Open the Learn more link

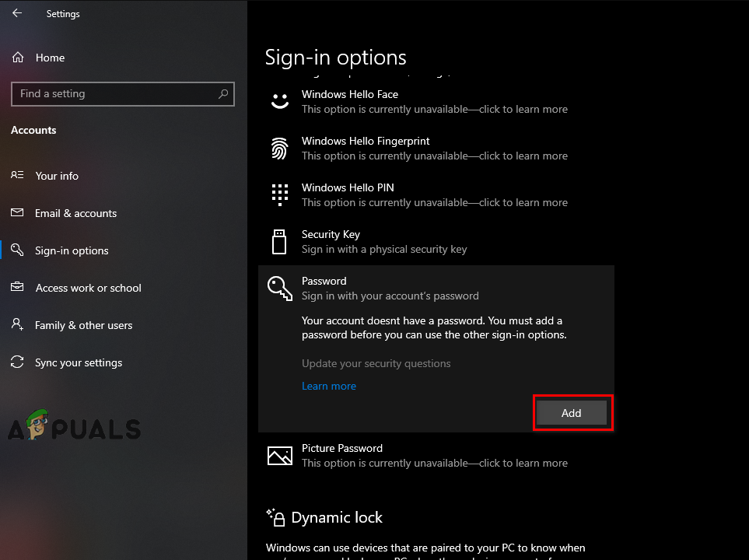click(329, 386)
